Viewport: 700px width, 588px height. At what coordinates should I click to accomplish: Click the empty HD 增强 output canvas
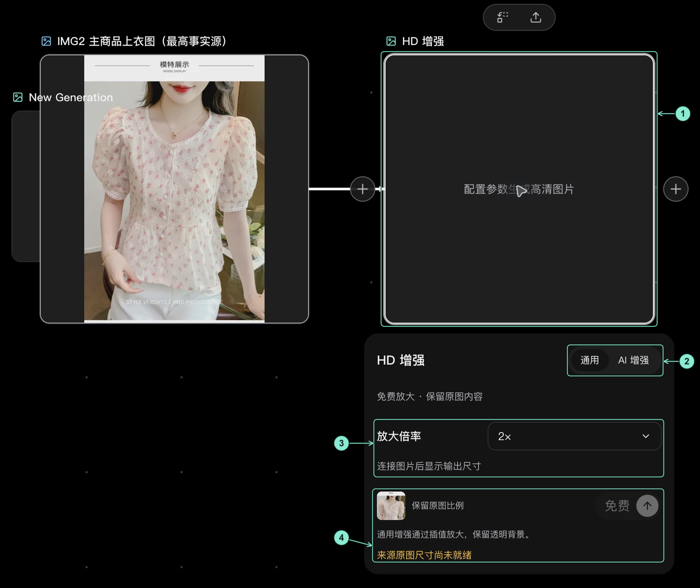[x=519, y=189]
